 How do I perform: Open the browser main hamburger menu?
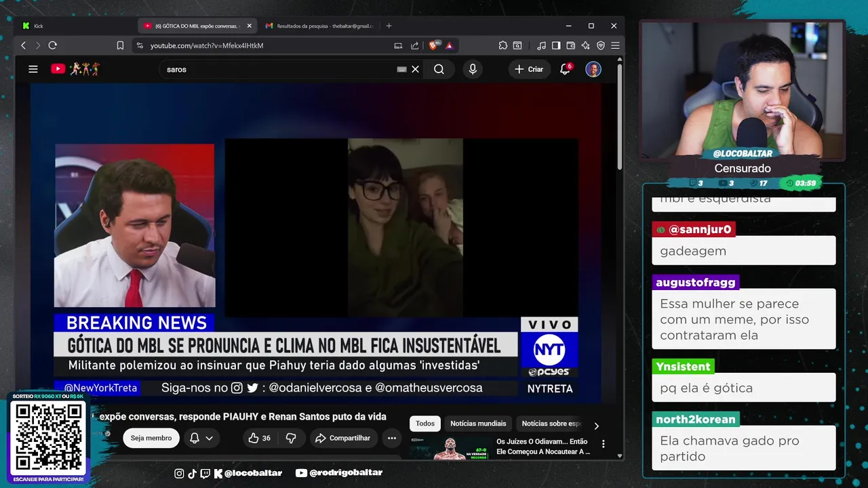(x=615, y=45)
